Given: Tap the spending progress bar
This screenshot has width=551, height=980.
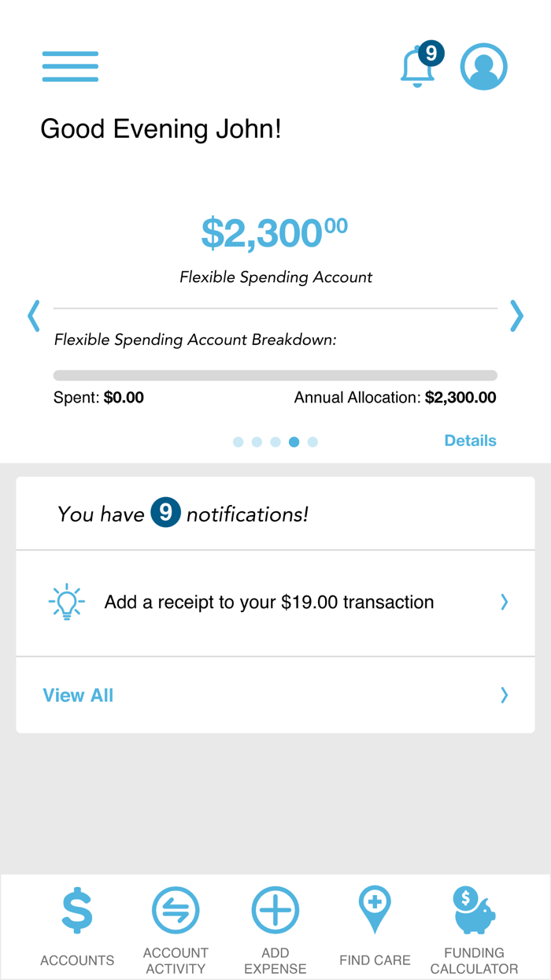Looking at the screenshot, I should coord(275,375).
